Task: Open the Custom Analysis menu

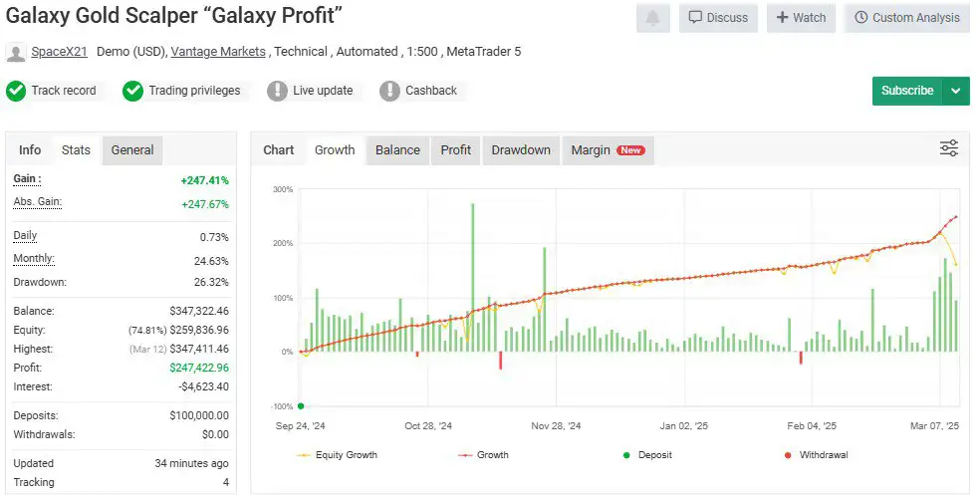Action: tap(906, 18)
